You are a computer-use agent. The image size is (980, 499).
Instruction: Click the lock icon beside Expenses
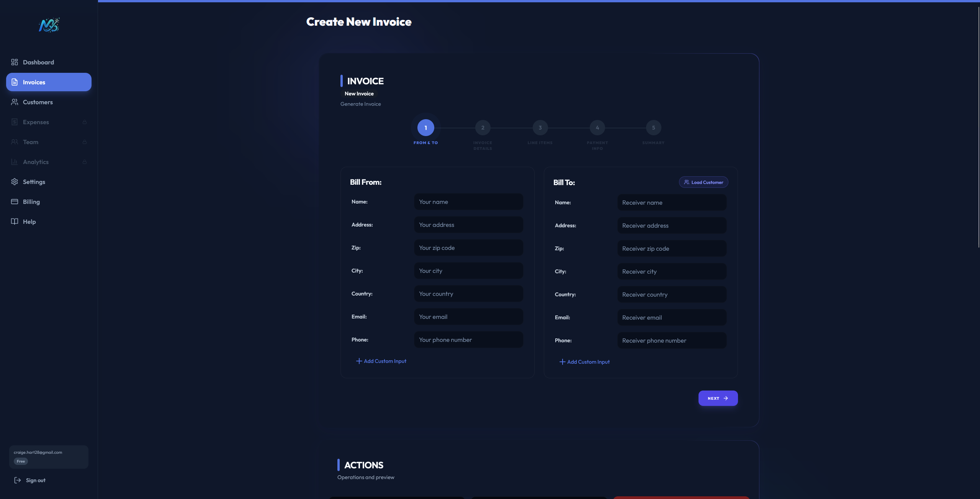point(85,122)
